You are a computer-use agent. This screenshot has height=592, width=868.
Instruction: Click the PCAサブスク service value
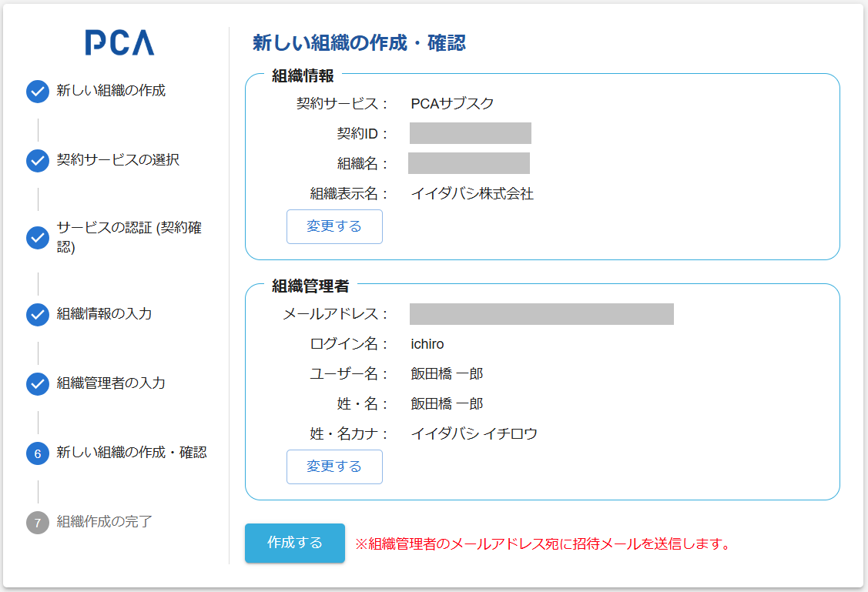coord(452,103)
